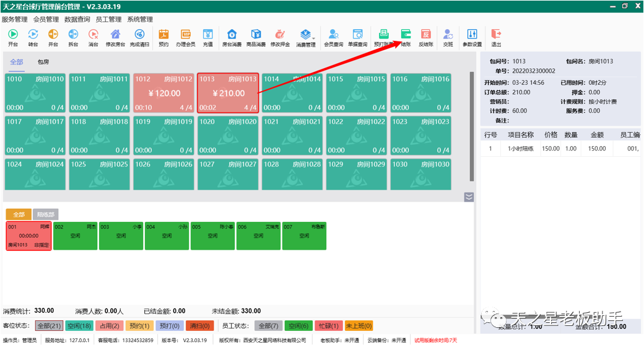
Task: Click the 转台 (transfer table) icon
Action: [33, 37]
